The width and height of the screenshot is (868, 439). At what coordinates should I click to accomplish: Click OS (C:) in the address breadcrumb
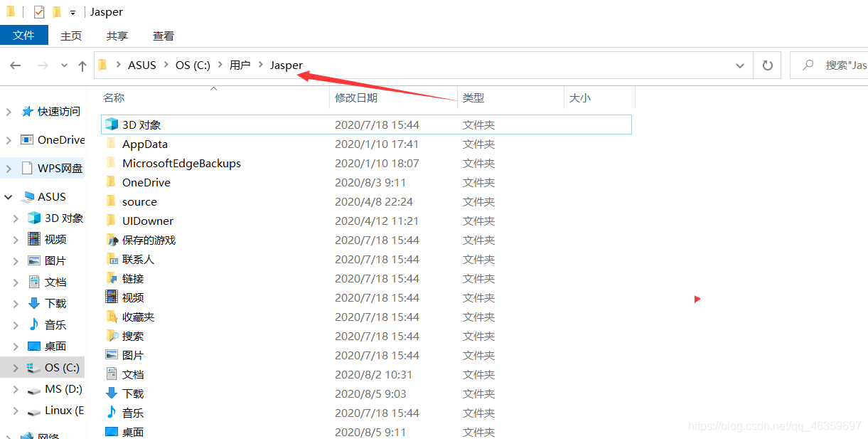[x=193, y=65]
